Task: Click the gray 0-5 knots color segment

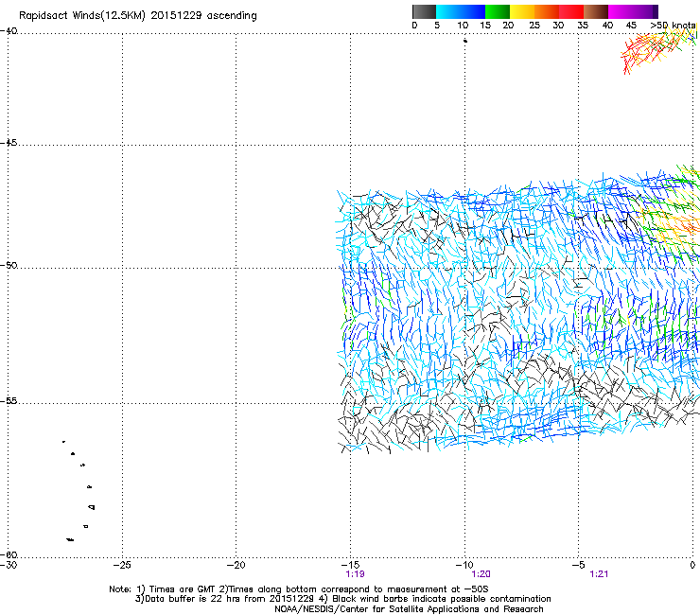Action: coord(425,11)
